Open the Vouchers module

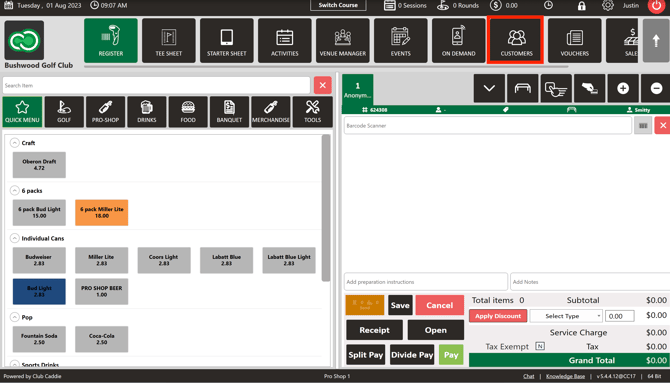[574, 41]
